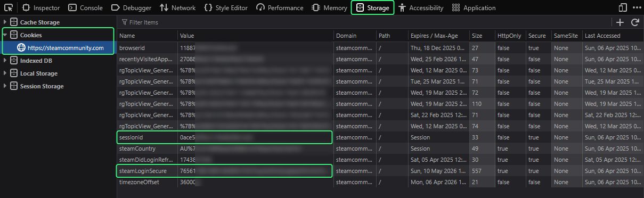Sort by the Size column header
This screenshot has height=198, width=644.
pyautogui.click(x=482, y=36)
